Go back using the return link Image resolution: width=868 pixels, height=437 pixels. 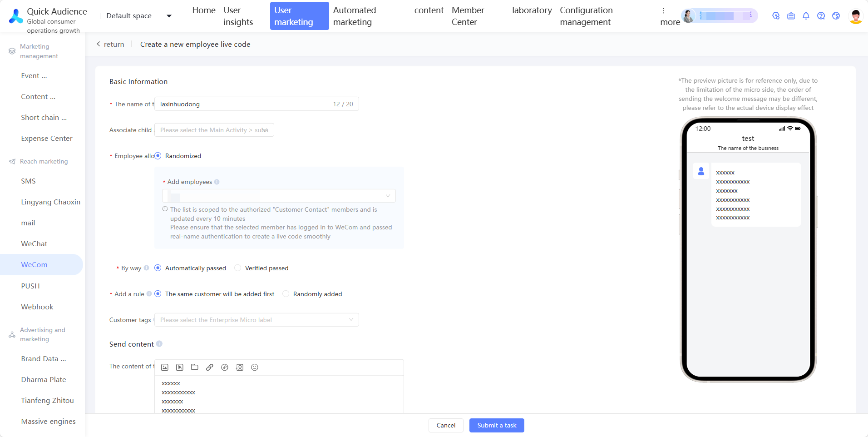pos(110,45)
